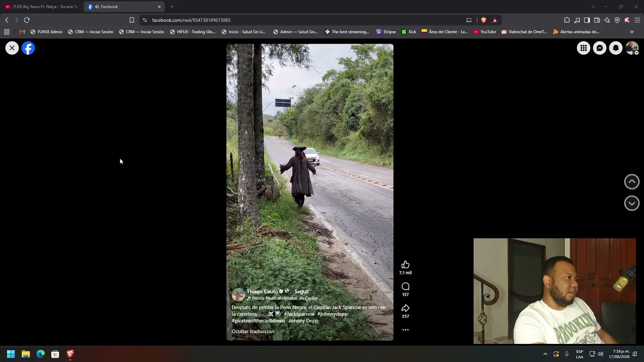Open a new browser tab

[172, 7]
